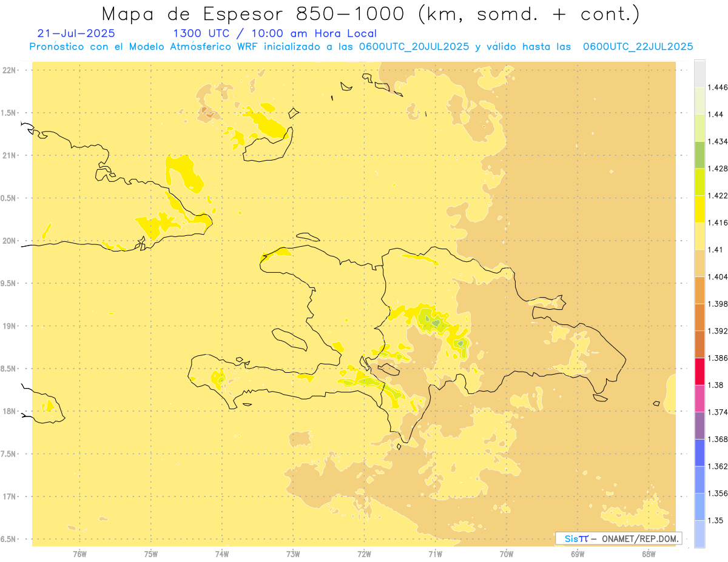The height and width of the screenshot is (562, 728).
Task: Click the '1.35' legend value
Action: coord(715,520)
